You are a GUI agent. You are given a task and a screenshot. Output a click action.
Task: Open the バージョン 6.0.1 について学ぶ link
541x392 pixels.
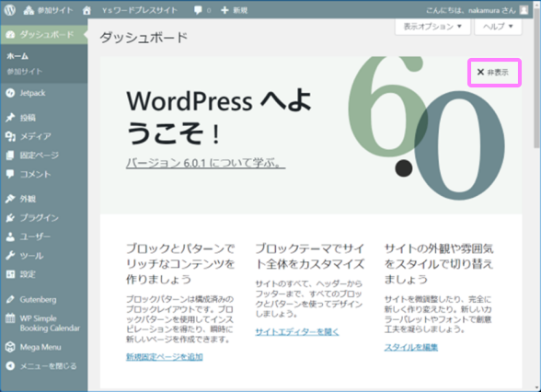point(205,163)
